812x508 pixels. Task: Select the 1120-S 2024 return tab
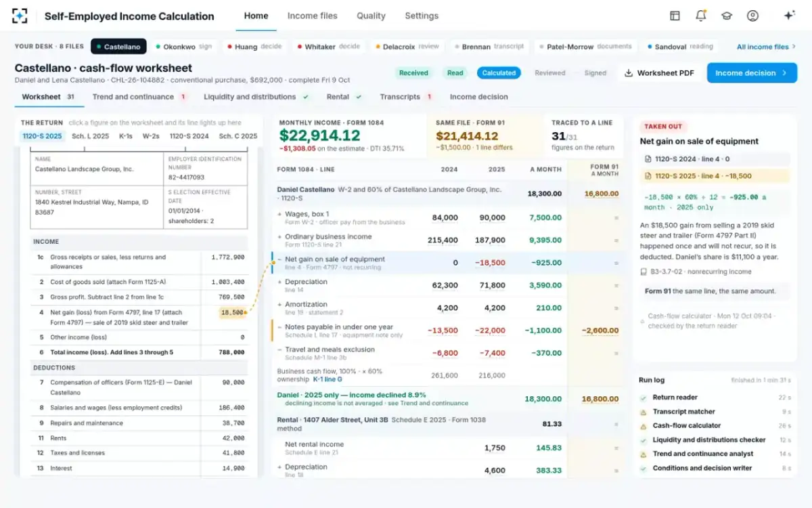(x=189, y=136)
